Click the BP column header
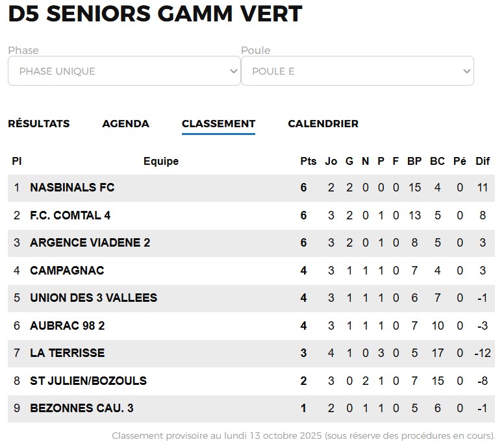Image resolution: width=504 pixels, height=442 pixels. (x=414, y=161)
